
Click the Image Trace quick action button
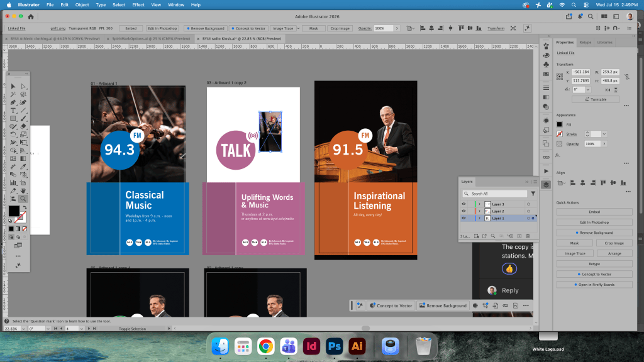pyautogui.click(x=575, y=254)
